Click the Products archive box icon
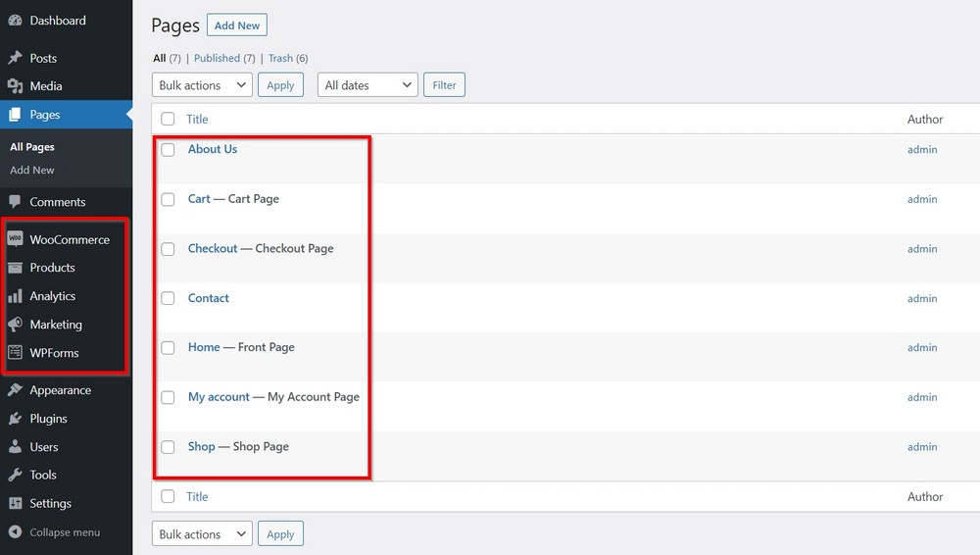980x555 pixels. (15, 268)
